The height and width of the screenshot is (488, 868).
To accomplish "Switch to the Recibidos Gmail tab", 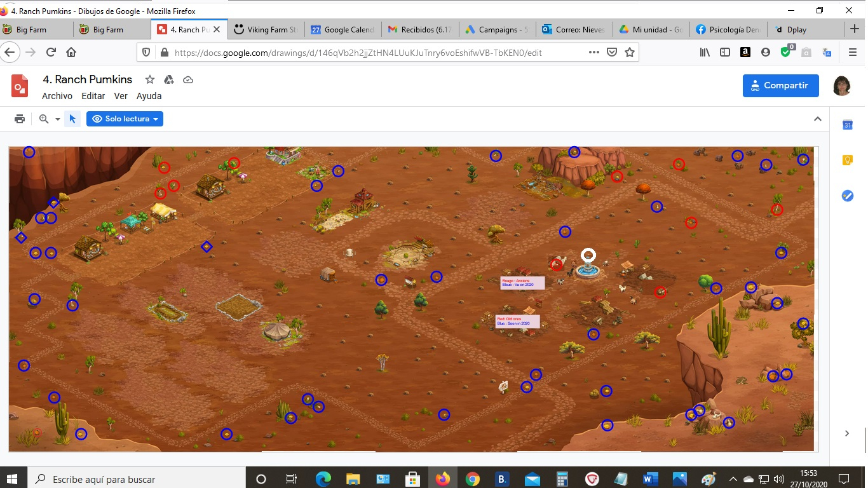I will click(x=420, y=29).
